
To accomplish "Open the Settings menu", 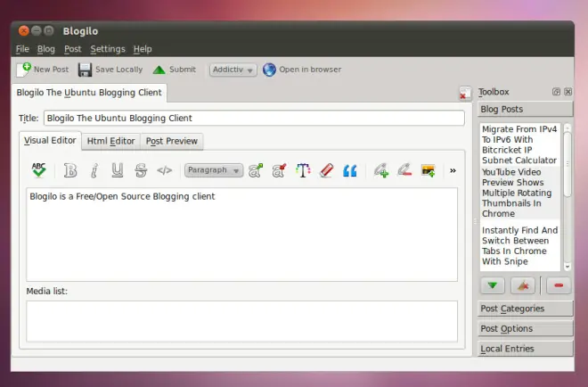I will coord(108,49).
